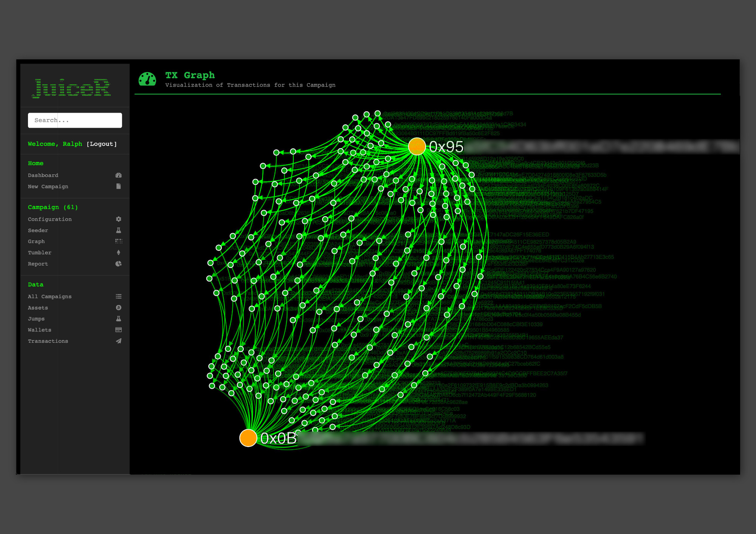Image resolution: width=756 pixels, height=534 pixels.
Task: Click the Wallets card icon
Action: pyautogui.click(x=118, y=330)
